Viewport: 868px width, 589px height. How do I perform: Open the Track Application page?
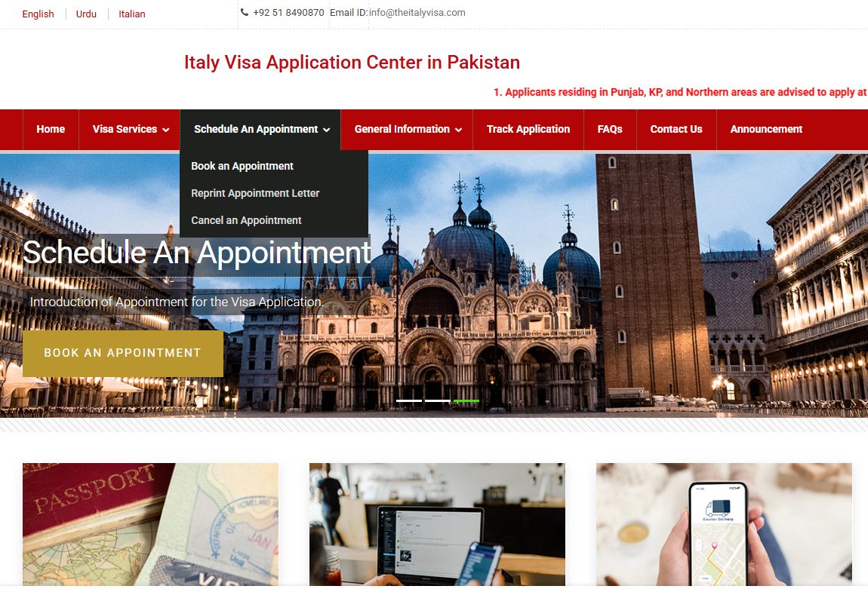coord(528,130)
